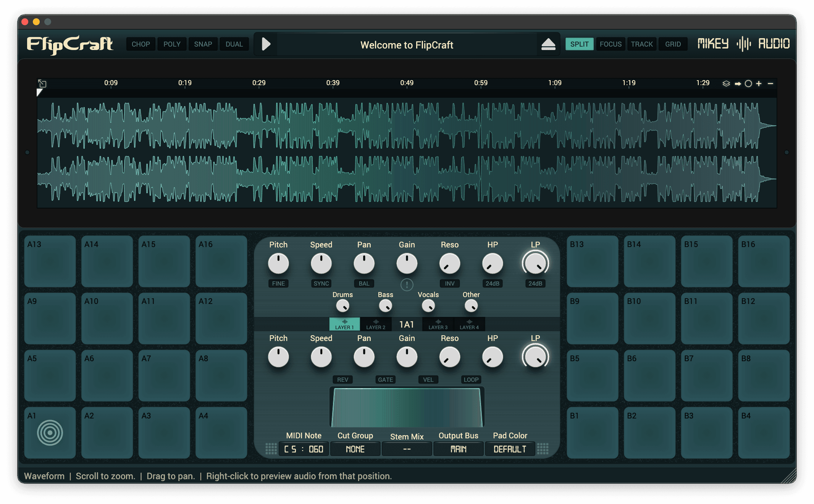Zoom out the waveform with the minus icon
The height and width of the screenshot is (504, 814).
[x=770, y=84]
